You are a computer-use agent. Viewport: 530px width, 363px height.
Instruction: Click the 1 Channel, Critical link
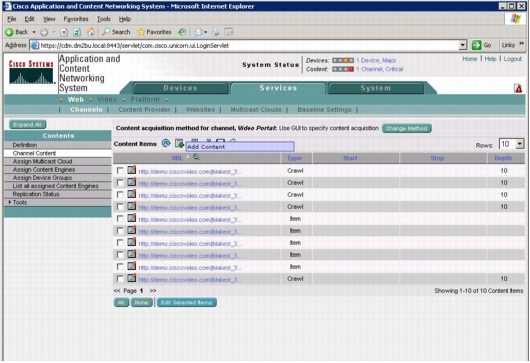click(x=380, y=69)
